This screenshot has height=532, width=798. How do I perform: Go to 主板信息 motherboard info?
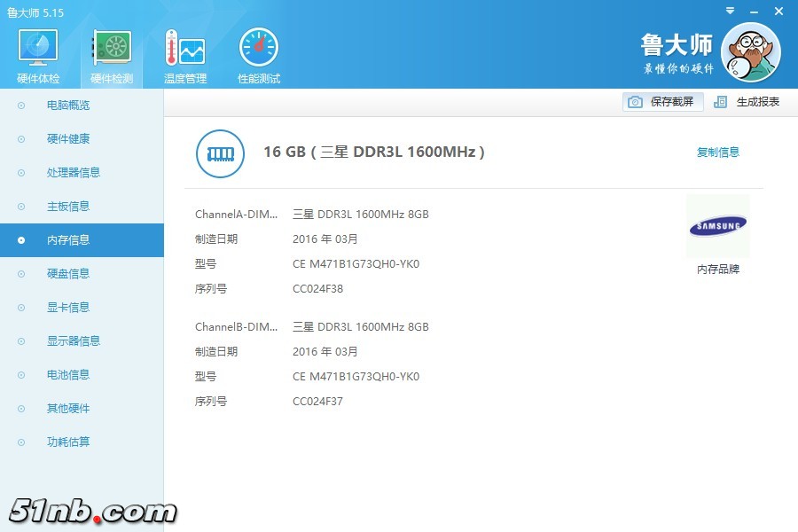[x=68, y=207]
